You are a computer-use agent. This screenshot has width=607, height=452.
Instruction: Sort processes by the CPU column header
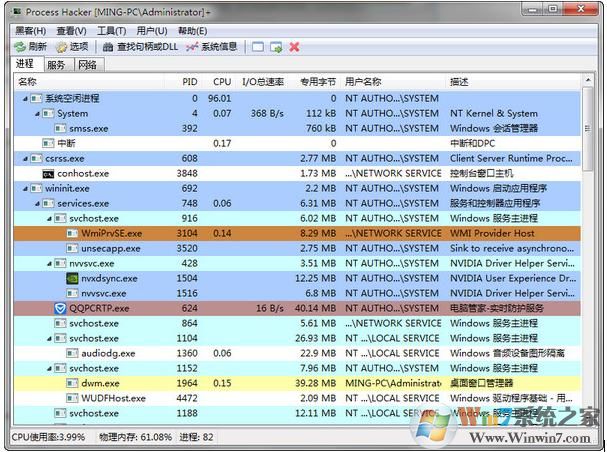pos(221,82)
